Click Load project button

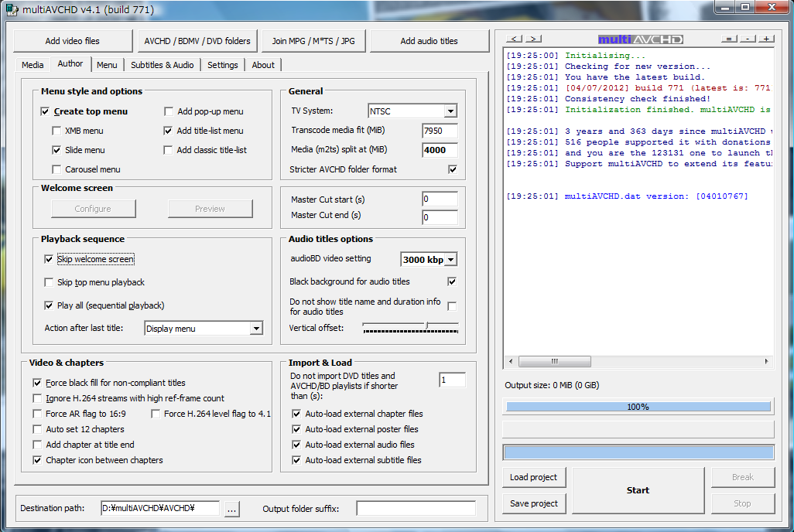click(x=533, y=477)
